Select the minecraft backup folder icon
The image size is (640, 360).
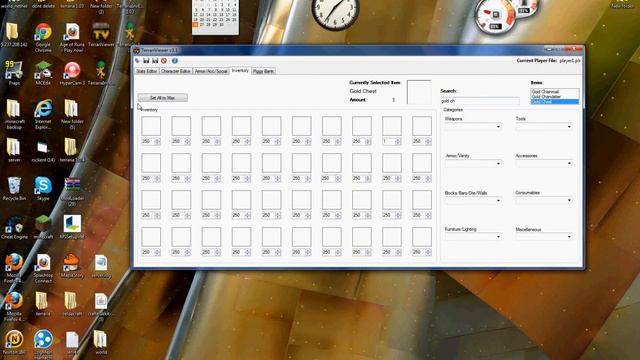click(x=14, y=114)
